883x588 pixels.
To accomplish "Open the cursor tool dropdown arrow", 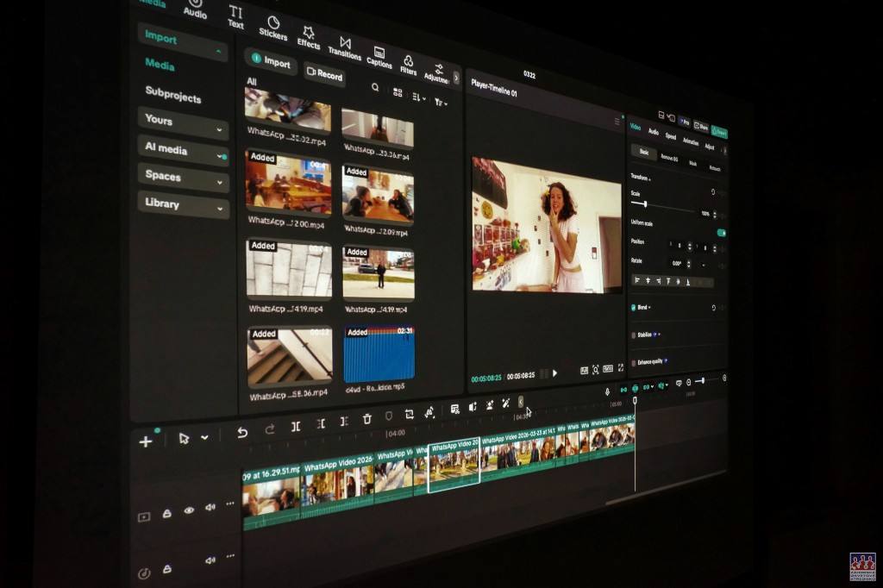I will [204, 438].
